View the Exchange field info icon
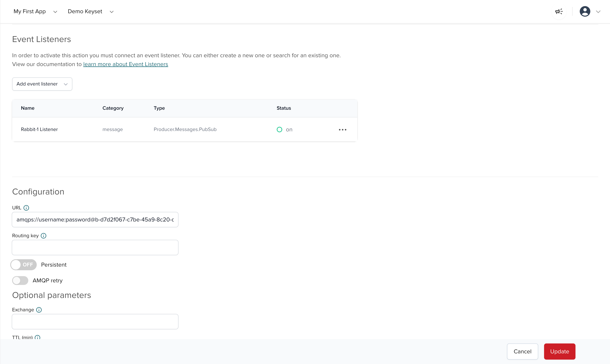The image size is (610, 364). pyautogui.click(x=39, y=310)
